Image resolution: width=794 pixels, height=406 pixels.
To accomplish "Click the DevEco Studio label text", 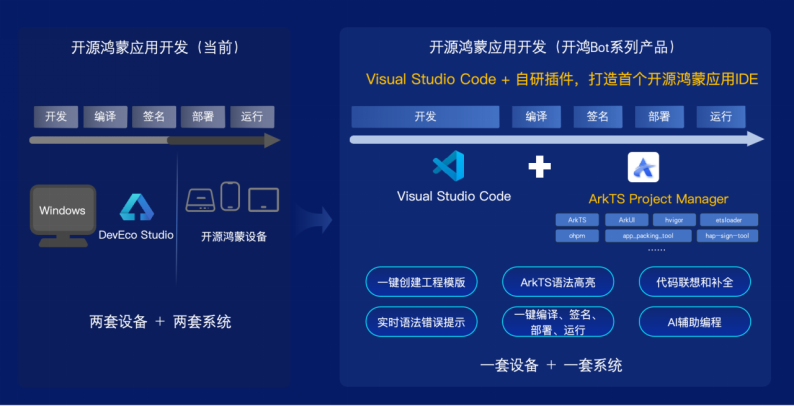I will [x=136, y=235].
